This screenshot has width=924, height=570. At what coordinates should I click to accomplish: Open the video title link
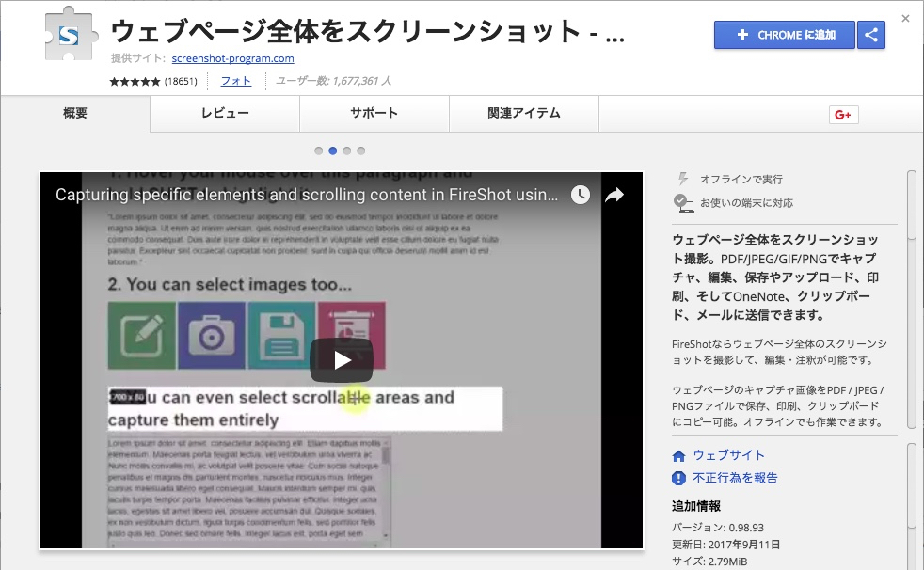[x=307, y=195]
